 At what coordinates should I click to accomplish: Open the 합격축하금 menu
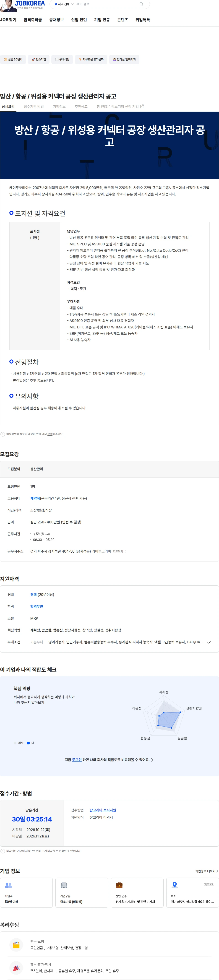pyautogui.click(x=33, y=20)
